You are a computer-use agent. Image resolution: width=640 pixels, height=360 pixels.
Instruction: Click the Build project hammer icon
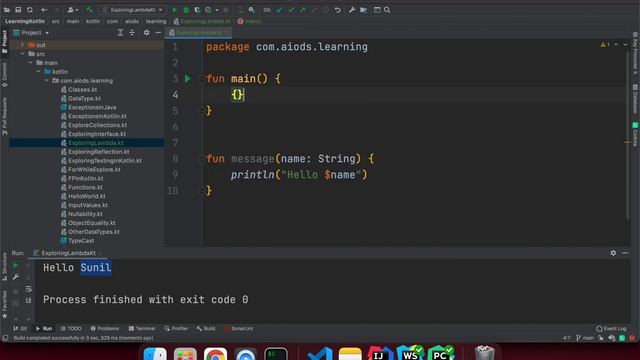pyautogui.click(x=89, y=10)
